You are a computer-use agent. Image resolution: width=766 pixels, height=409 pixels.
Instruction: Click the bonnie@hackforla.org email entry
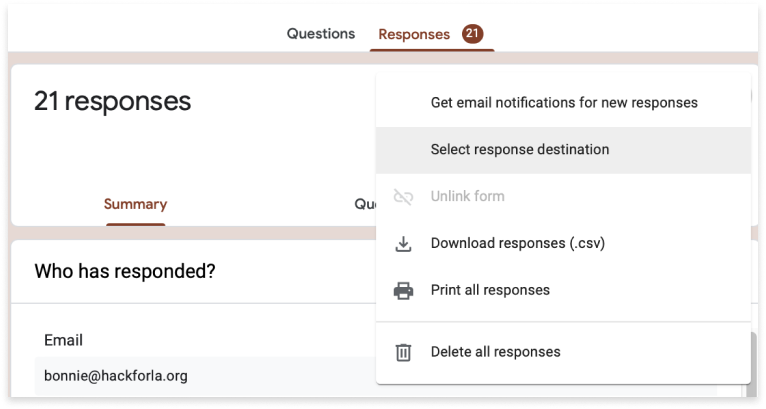pos(116,376)
